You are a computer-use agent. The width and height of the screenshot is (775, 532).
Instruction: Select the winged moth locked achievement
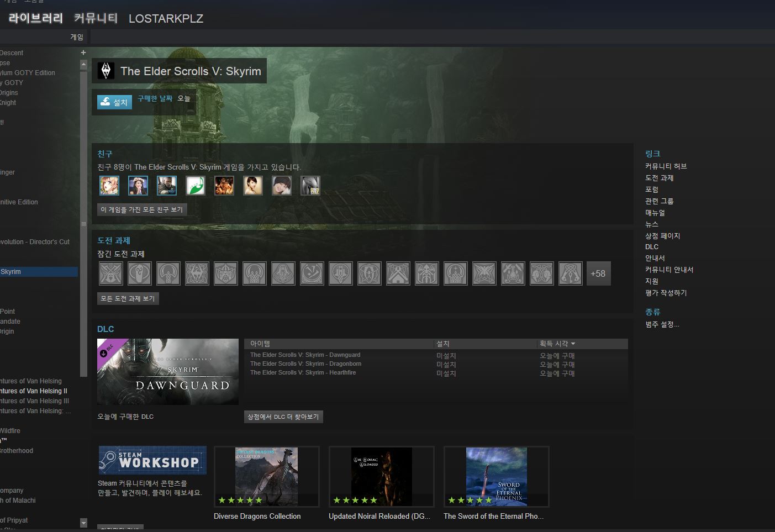(484, 273)
